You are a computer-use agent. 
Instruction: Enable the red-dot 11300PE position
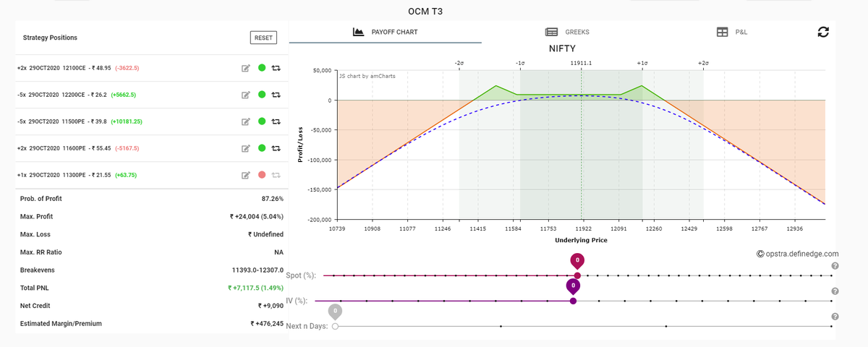point(262,175)
